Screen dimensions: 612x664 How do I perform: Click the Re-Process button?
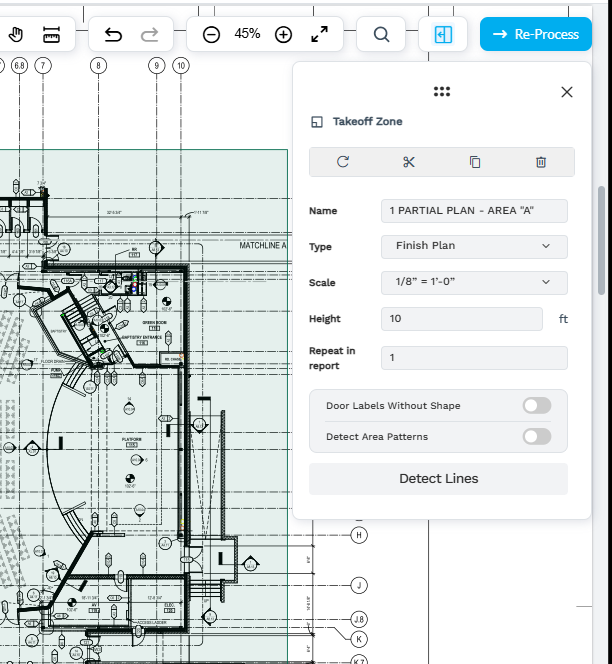pos(536,34)
